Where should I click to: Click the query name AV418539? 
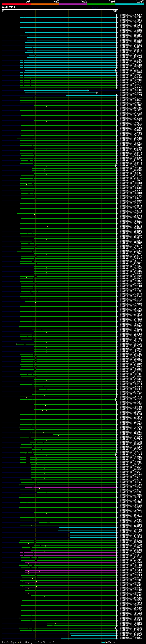pos(8,7)
